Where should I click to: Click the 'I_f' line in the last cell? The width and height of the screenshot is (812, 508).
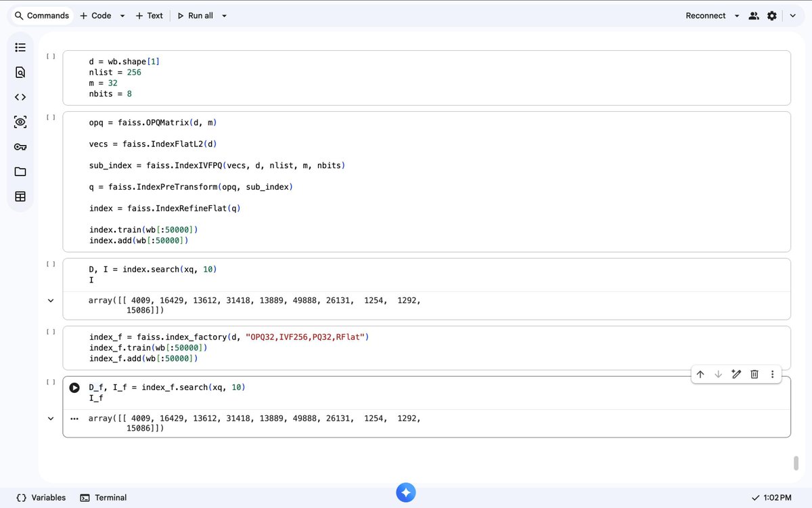pos(96,398)
